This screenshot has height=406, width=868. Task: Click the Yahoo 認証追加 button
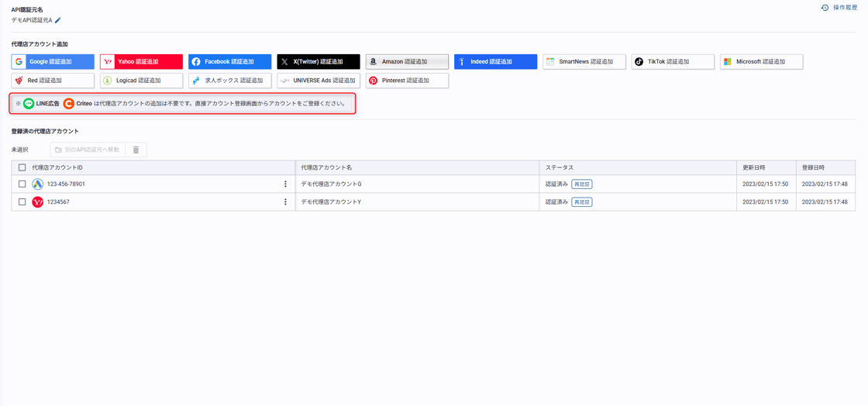tap(141, 62)
